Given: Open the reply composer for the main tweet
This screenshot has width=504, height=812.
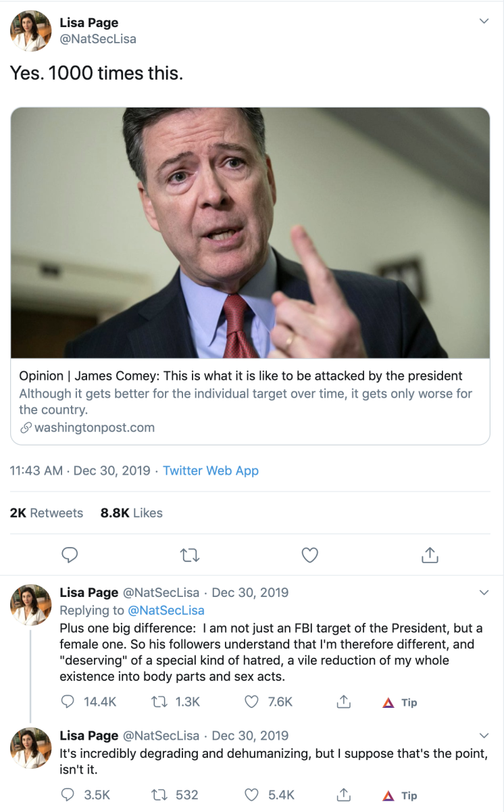Looking at the screenshot, I should 70,554.
